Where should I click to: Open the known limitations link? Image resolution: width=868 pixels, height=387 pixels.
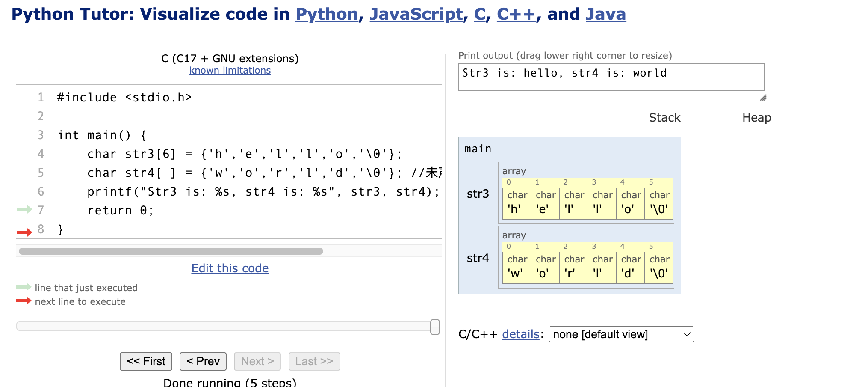230,71
